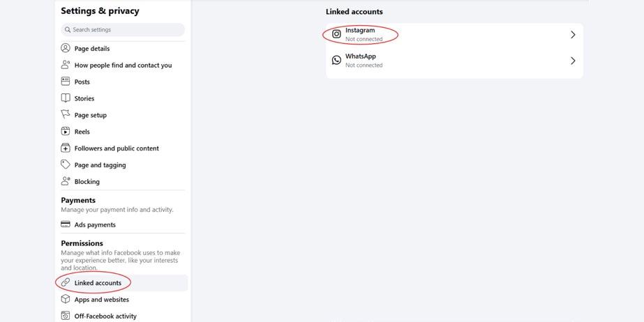Open Off-Facebook activity settings

point(105,316)
